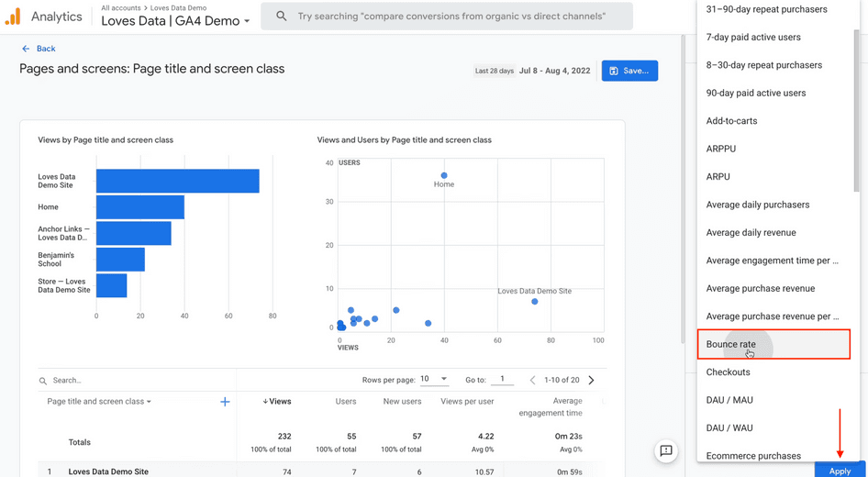Click the Loves Data Demo Site bar

178,181
